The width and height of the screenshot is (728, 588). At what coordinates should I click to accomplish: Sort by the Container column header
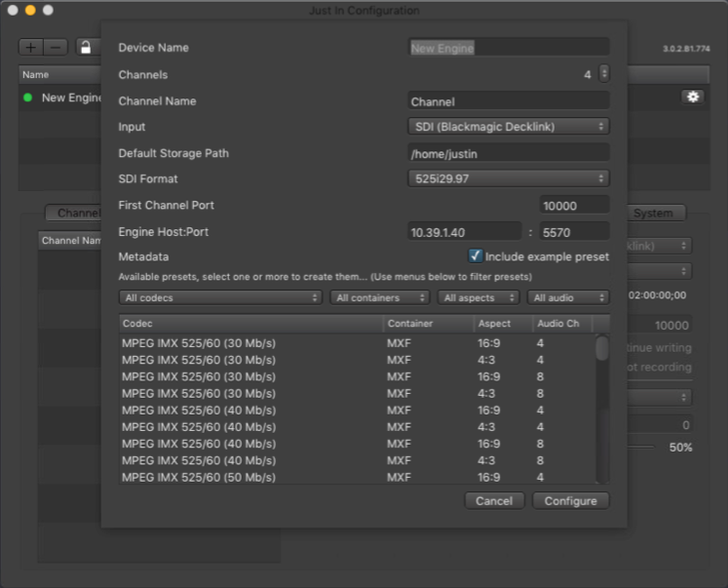click(429, 324)
